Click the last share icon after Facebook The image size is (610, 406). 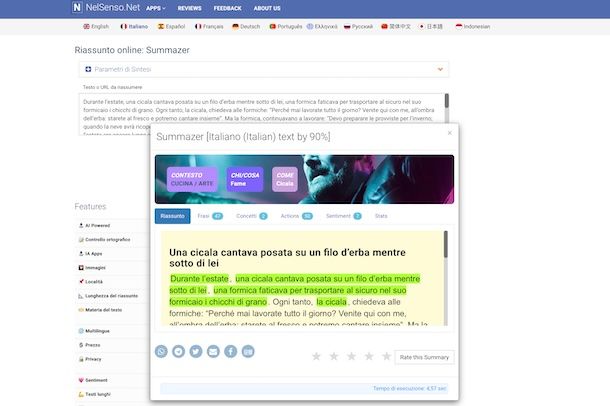248,351
